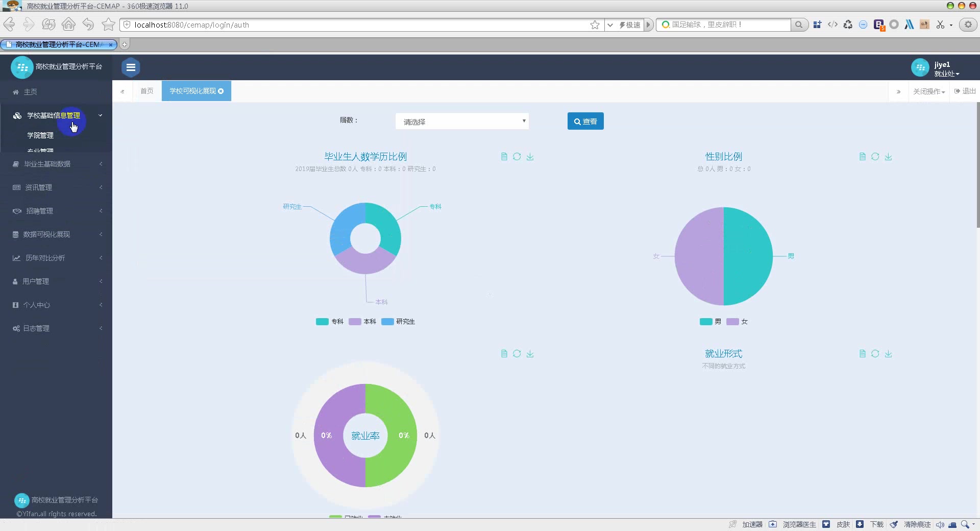Click the undo-close-tab arrow in browser toolbar

point(88,24)
